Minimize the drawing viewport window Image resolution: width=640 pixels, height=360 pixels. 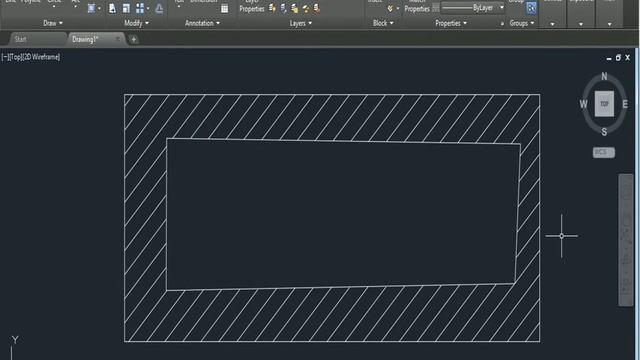pos(609,58)
